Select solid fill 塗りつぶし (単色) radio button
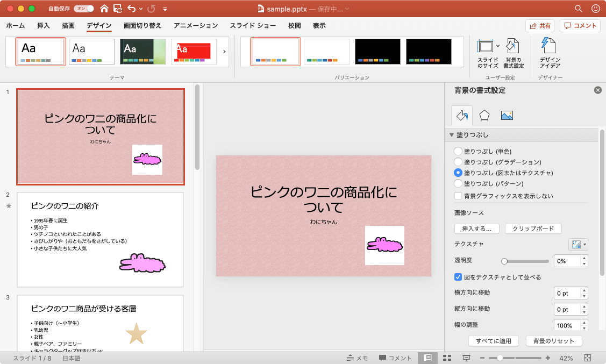The height and width of the screenshot is (364, 606). (x=458, y=151)
